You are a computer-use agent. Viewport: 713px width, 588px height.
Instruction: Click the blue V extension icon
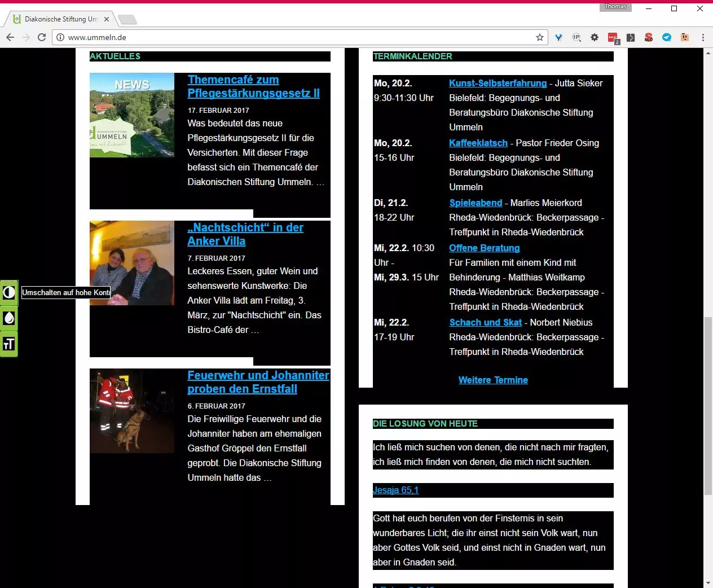tap(558, 37)
